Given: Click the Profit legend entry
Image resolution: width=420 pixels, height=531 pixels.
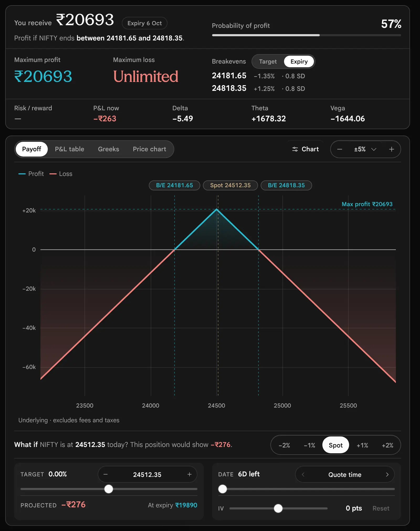Looking at the screenshot, I should (x=31, y=174).
